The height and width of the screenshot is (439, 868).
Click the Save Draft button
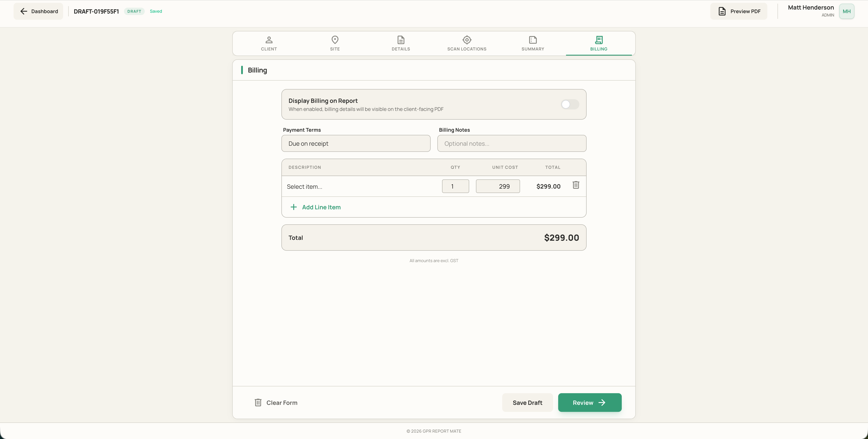coord(527,402)
